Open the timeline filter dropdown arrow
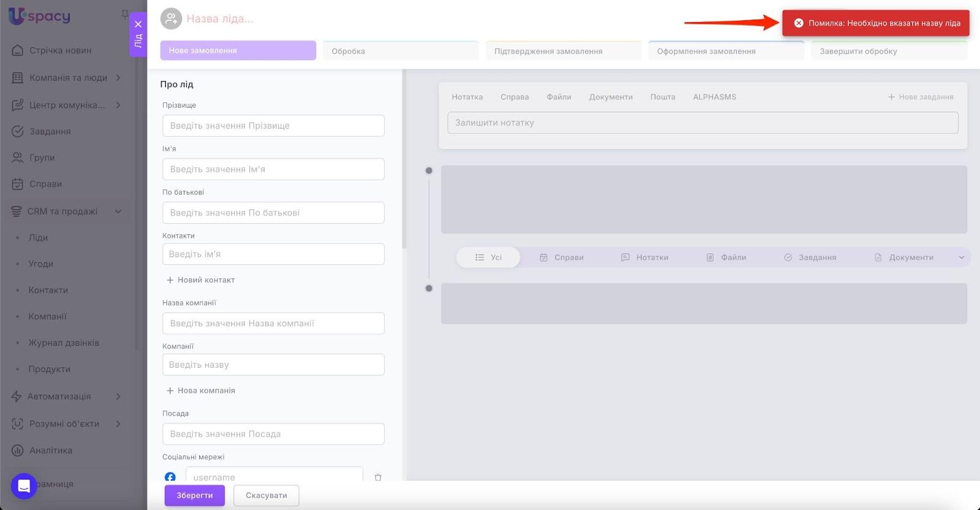980x510 pixels. (961, 257)
